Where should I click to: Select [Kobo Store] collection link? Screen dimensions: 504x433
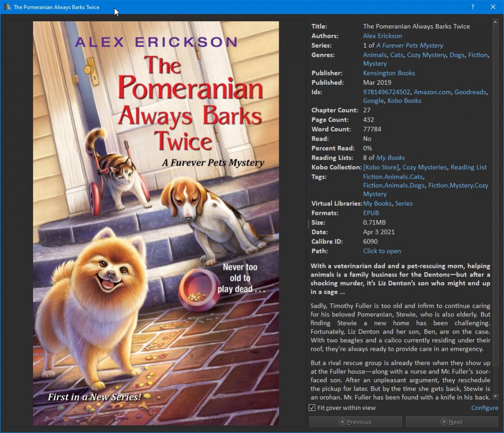(x=381, y=167)
